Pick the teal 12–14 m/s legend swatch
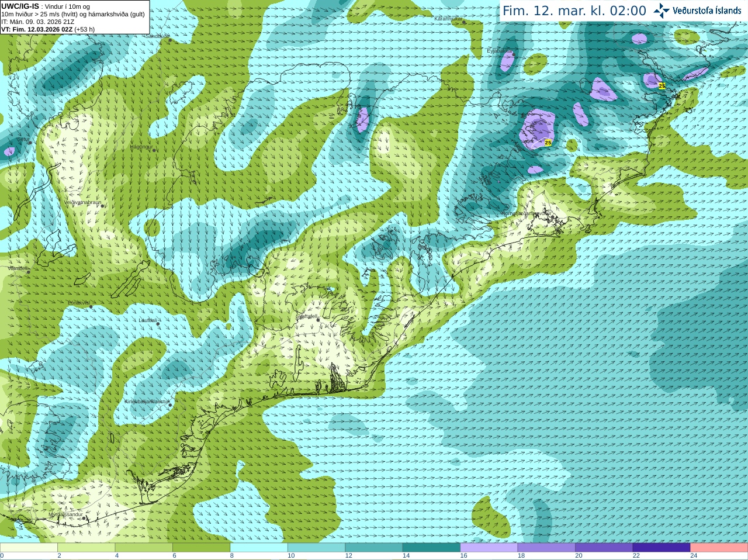 [374, 548]
